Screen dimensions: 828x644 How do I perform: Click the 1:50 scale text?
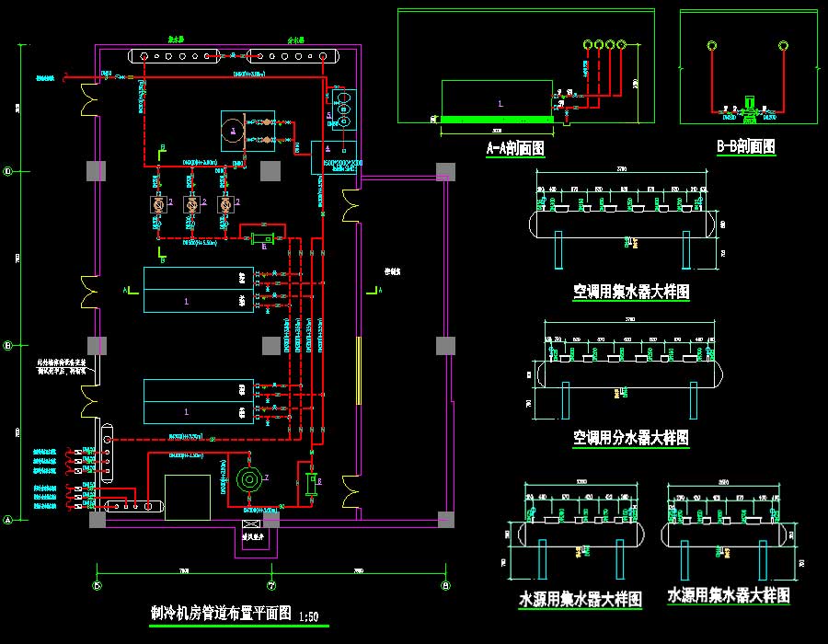(x=308, y=616)
